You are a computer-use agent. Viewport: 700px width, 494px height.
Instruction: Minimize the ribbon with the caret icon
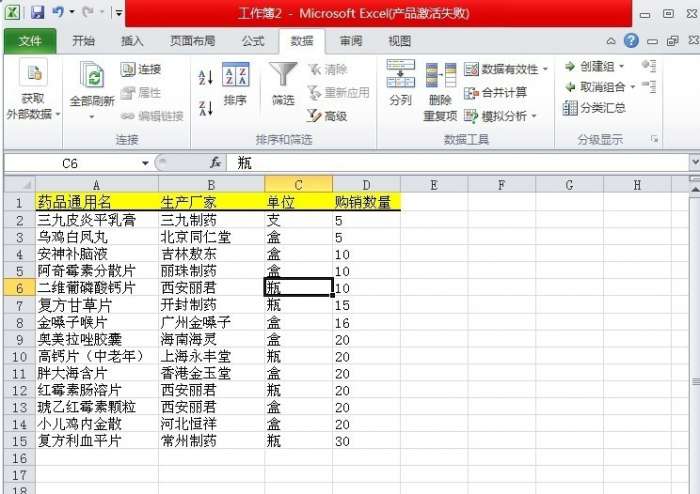611,42
